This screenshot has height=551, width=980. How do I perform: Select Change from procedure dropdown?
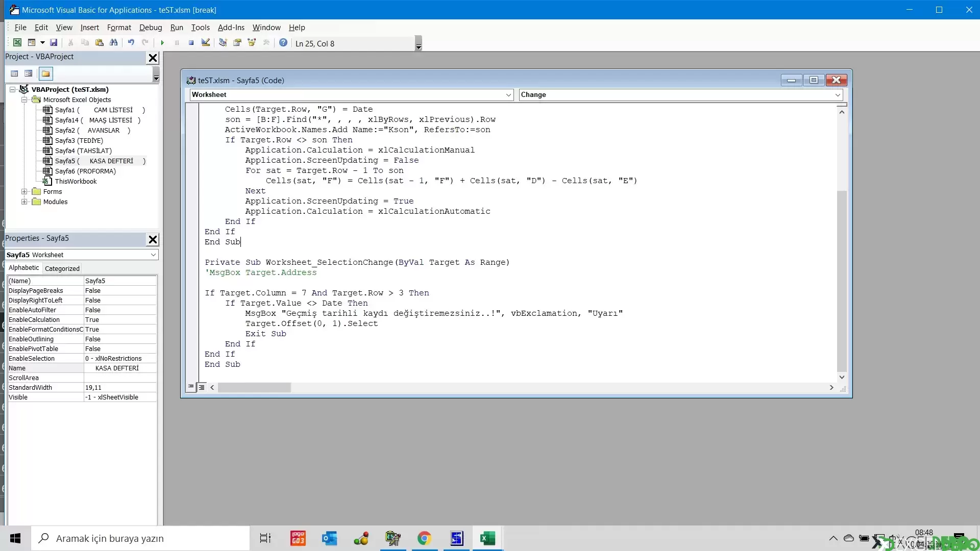679,94
